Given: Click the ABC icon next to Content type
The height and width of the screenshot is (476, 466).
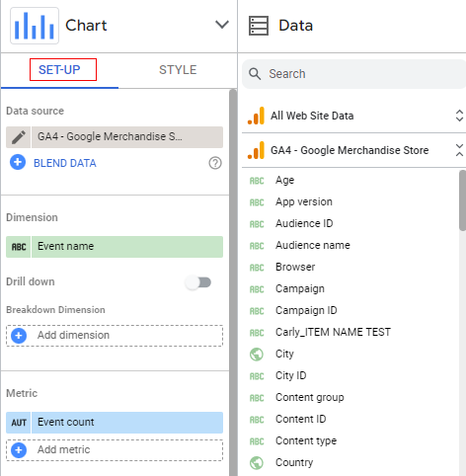Looking at the screenshot, I should pyautogui.click(x=257, y=441).
